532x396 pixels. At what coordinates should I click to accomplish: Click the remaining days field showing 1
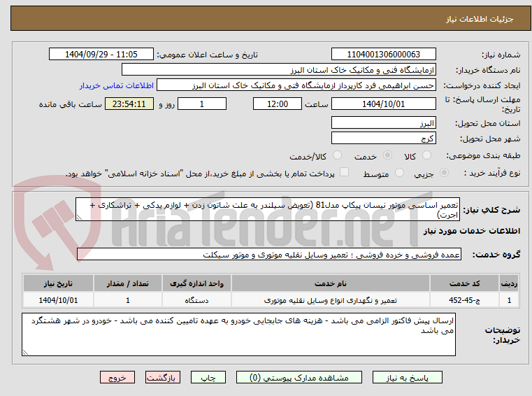(x=202, y=104)
